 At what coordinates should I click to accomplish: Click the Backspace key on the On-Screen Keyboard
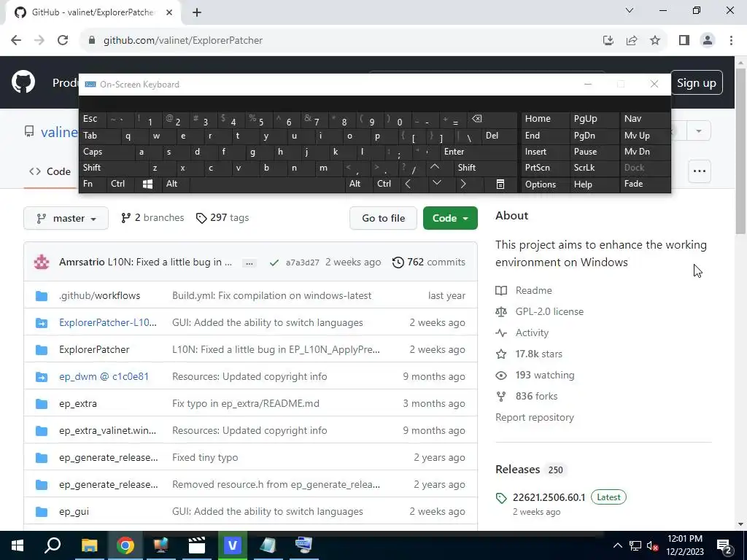click(x=476, y=119)
